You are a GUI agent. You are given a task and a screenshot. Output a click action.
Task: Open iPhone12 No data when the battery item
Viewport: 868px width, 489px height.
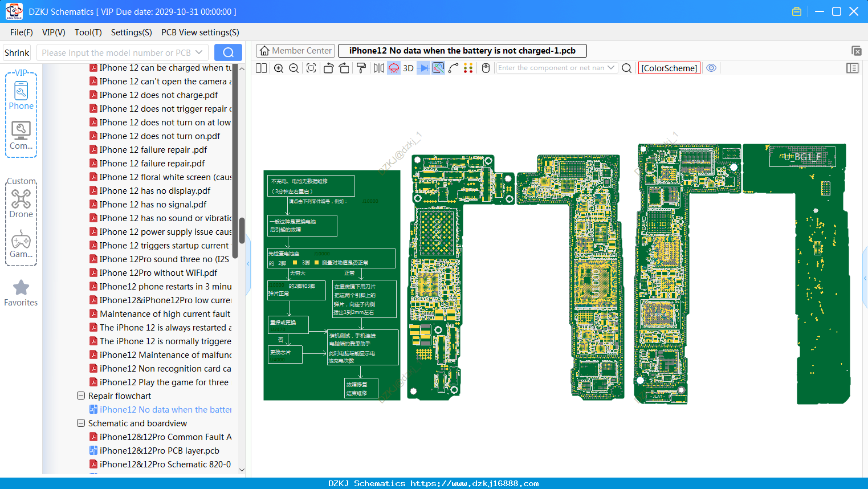pyautogui.click(x=161, y=410)
